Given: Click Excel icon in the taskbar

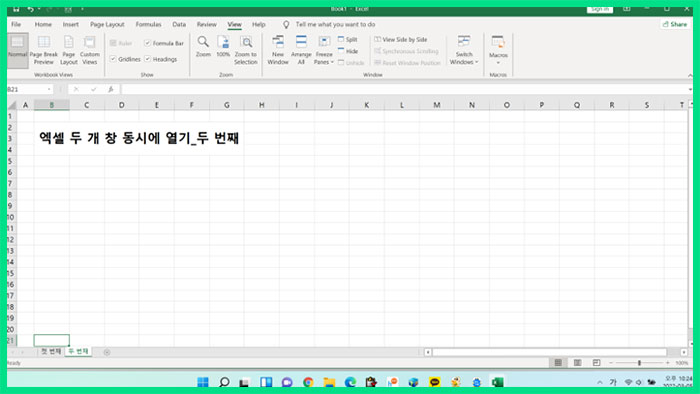Looking at the screenshot, I should 497,382.
